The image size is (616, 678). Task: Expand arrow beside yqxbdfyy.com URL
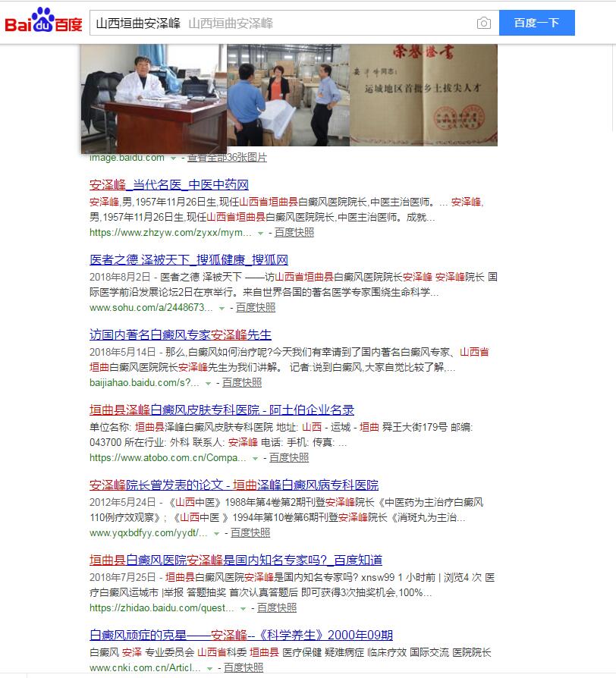(x=216, y=534)
